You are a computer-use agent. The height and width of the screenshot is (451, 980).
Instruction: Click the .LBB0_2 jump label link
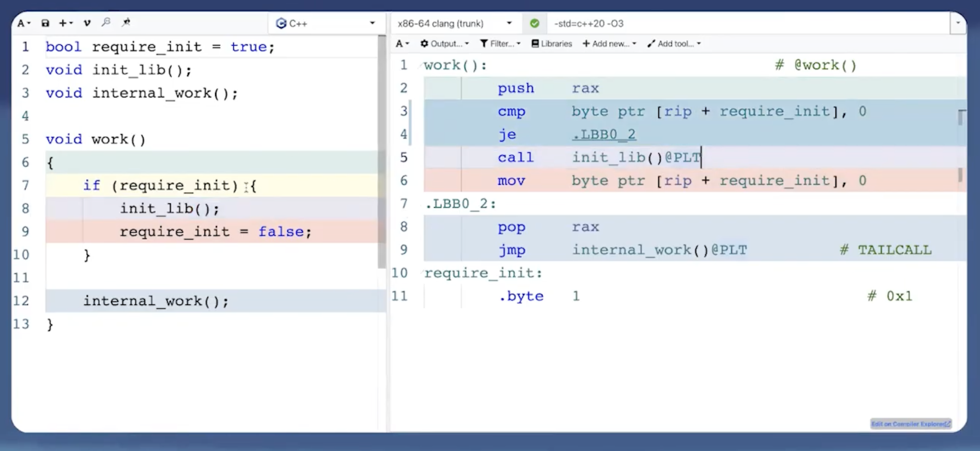coord(604,135)
